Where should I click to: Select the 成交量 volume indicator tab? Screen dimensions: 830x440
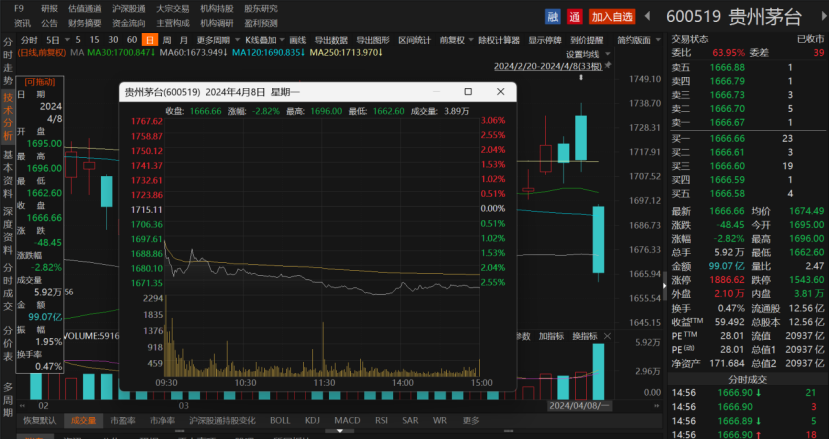84,420
